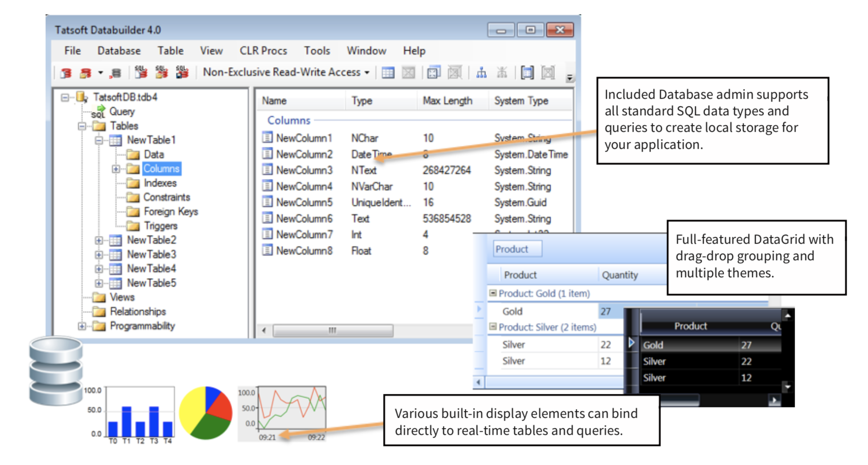Select the SQL Query tree item
Image resolution: width=868 pixels, height=465 pixels.
coord(113,112)
